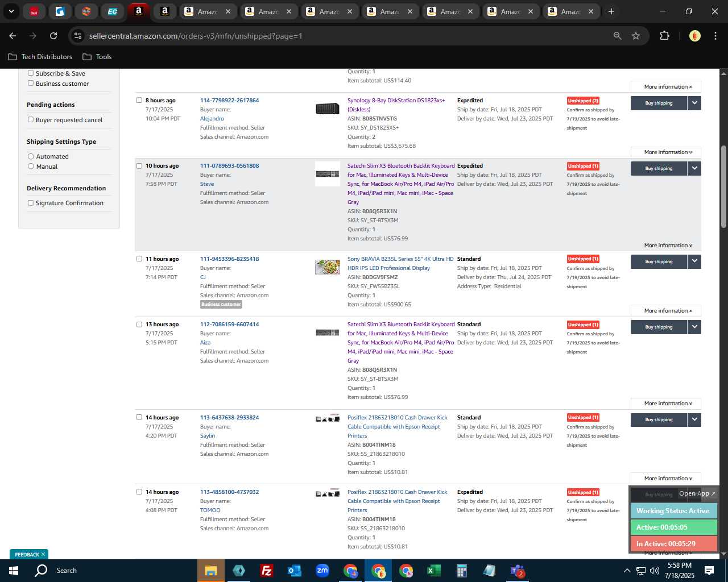Image resolution: width=728 pixels, height=582 pixels.
Task: Select Automated shipping settings radio
Action: 31,156
